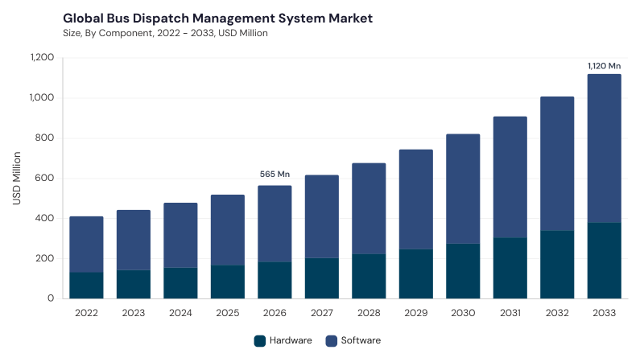Select the 2022 Hardware bar segment

point(86,286)
